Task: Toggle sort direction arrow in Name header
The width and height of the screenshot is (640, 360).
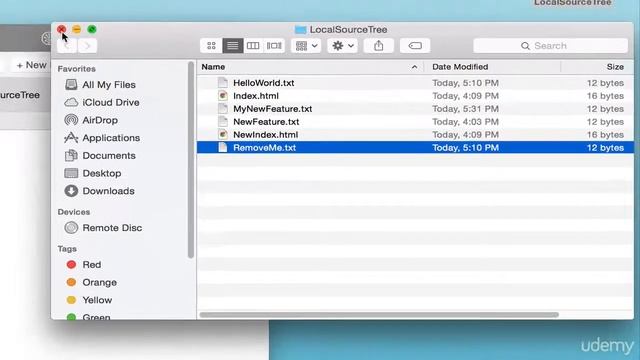Action: [x=414, y=67]
